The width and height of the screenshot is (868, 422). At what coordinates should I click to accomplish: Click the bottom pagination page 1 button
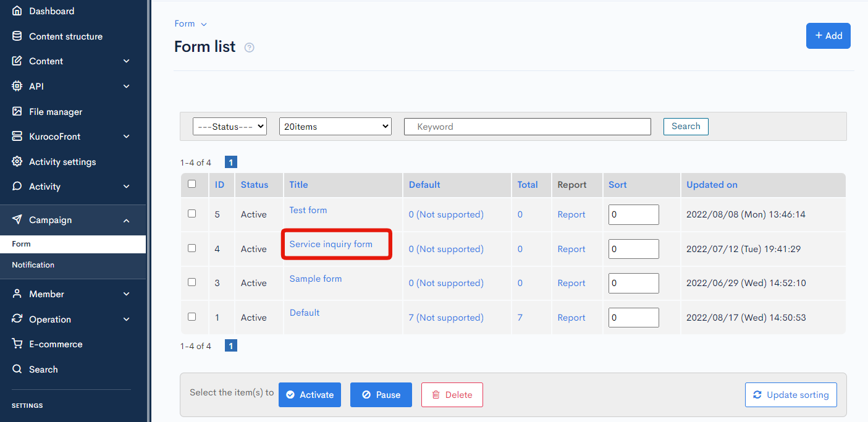[x=231, y=346]
